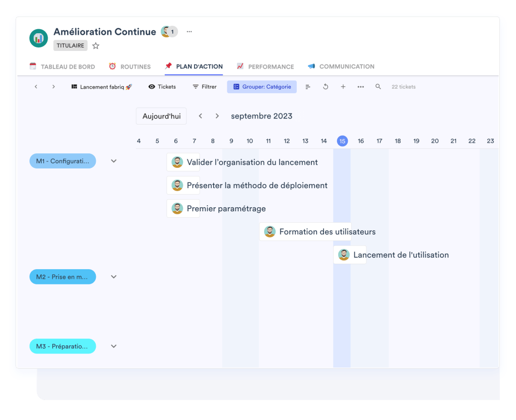516x420 pixels.
Task: Toggle the Tickets eye visibility
Action: (162, 87)
